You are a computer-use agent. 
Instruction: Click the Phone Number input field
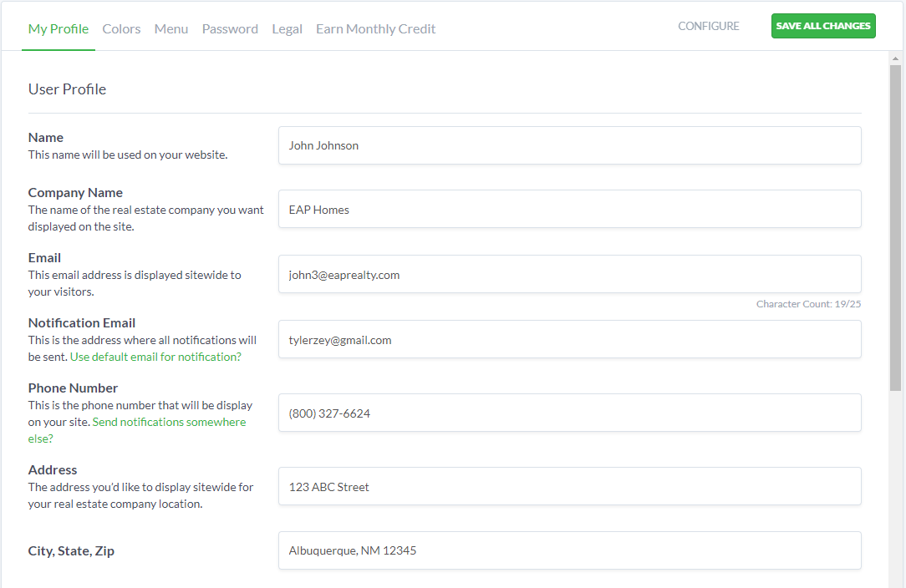tap(569, 413)
